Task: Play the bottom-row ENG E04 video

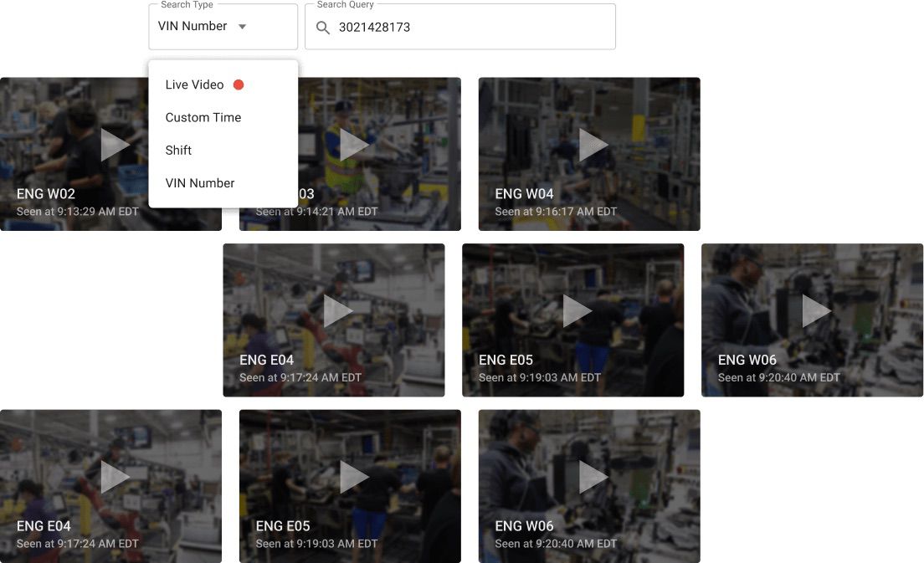Action: pos(115,477)
